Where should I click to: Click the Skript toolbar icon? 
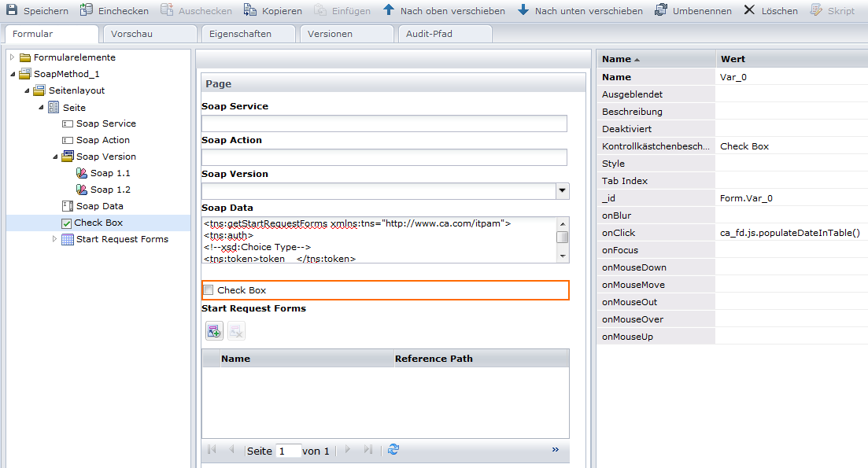click(x=816, y=10)
